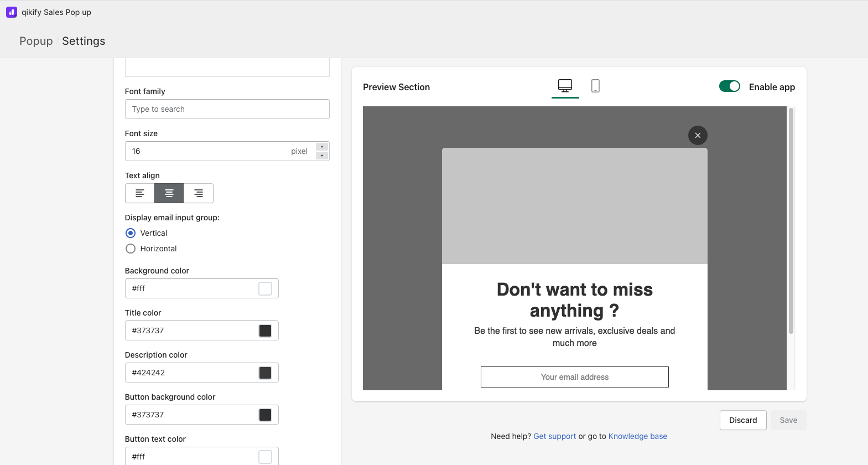
Task: Decrease font size with down stepper arrow
Action: [x=322, y=156]
